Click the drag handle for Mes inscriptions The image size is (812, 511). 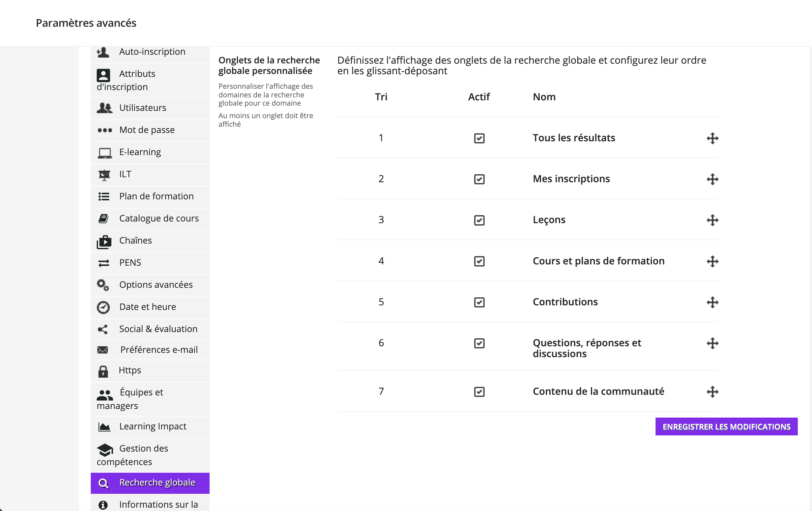coord(712,179)
